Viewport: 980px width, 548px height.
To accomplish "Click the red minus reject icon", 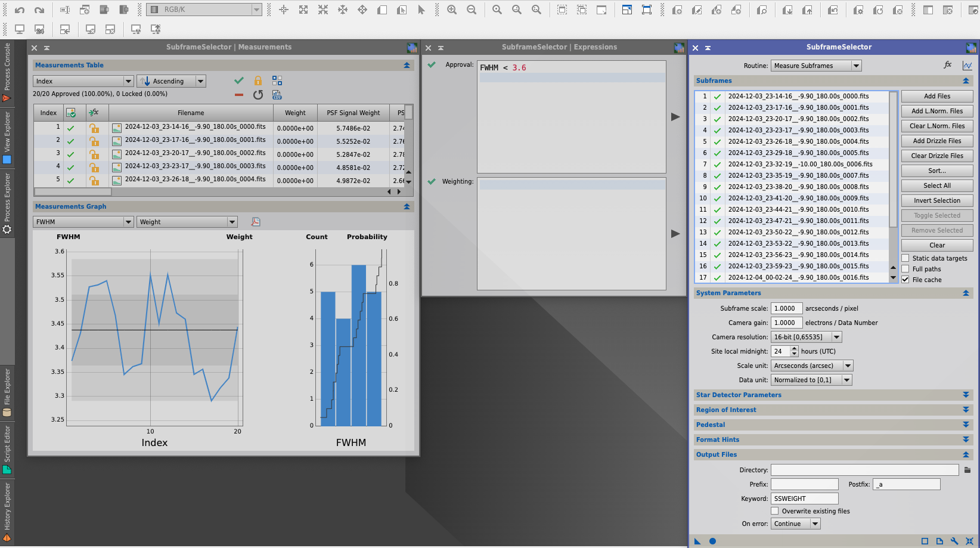I will (x=239, y=95).
